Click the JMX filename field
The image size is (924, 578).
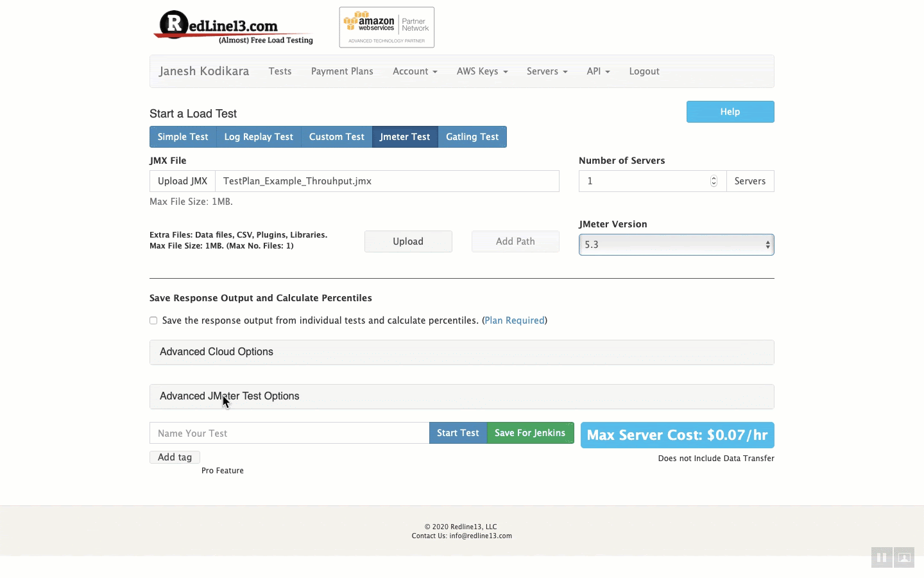(387, 181)
